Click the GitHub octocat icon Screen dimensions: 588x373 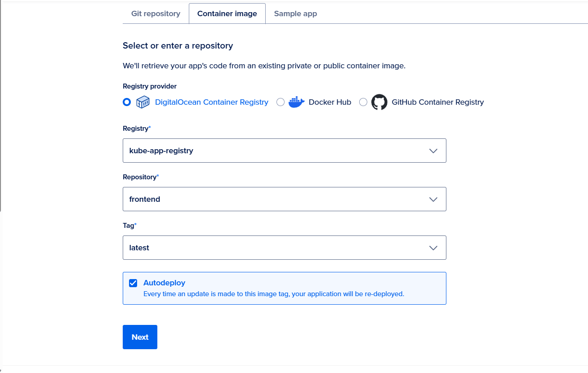(x=379, y=102)
